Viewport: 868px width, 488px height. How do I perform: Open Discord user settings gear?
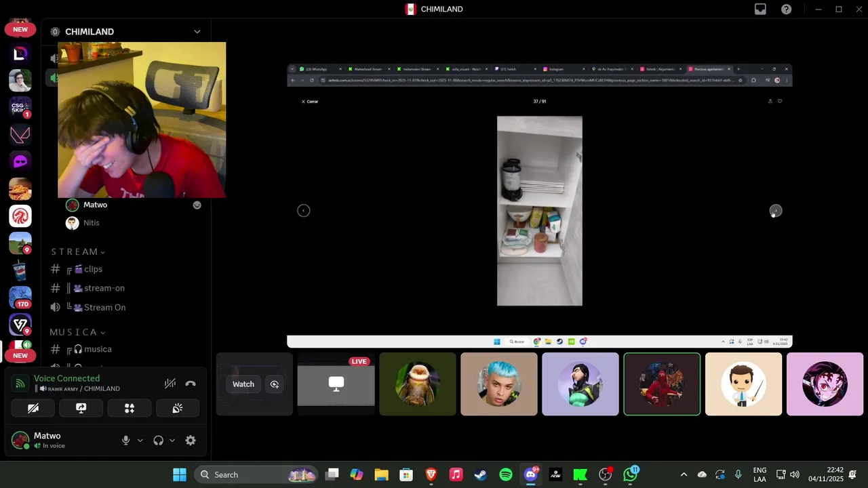pyautogui.click(x=191, y=441)
